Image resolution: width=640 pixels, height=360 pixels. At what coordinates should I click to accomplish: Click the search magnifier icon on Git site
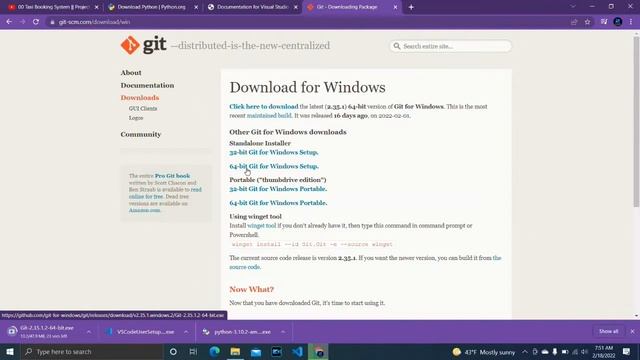click(x=396, y=46)
